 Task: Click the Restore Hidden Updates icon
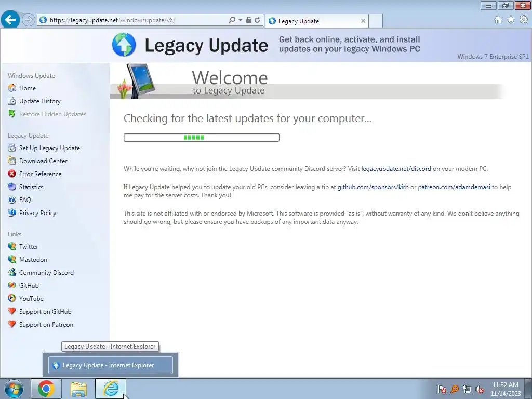(x=12, y=114)
